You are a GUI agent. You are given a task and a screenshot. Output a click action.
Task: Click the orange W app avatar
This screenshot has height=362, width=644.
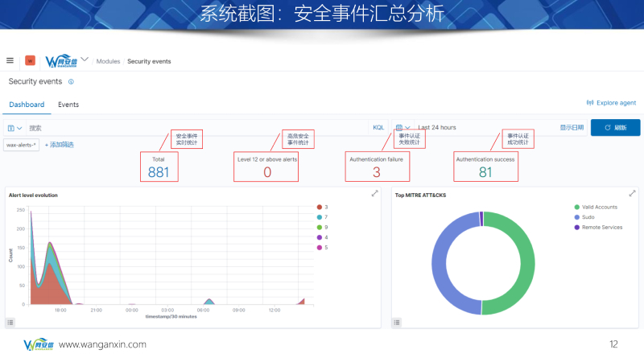31,60
